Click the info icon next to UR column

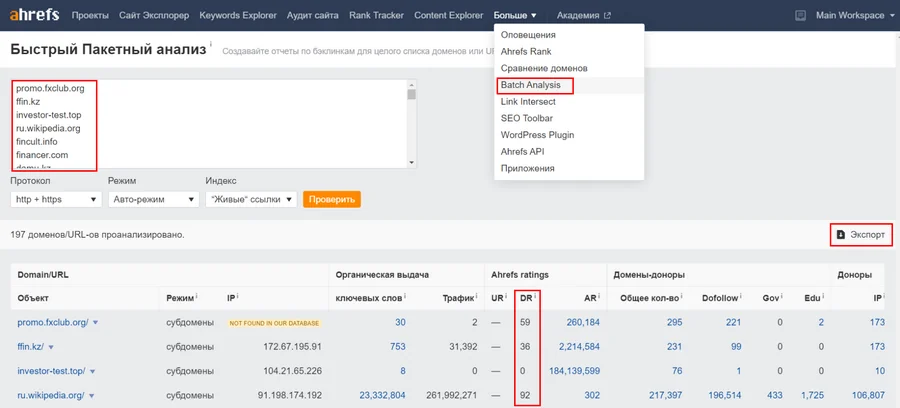coord(506,297)
